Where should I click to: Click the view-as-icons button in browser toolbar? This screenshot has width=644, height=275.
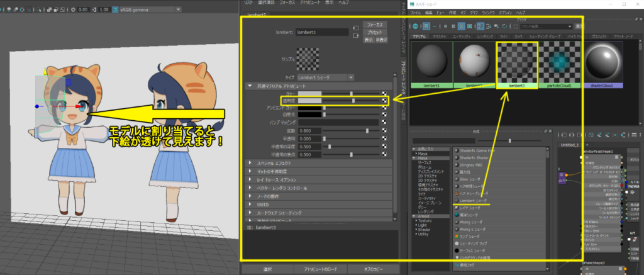[x=426, y=26]
